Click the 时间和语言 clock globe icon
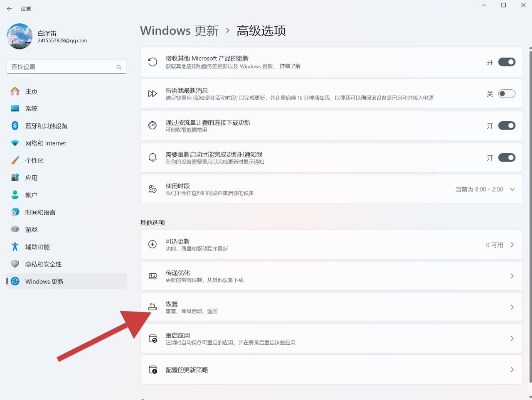Screen dimensions: 532x400 pos(15,212)
